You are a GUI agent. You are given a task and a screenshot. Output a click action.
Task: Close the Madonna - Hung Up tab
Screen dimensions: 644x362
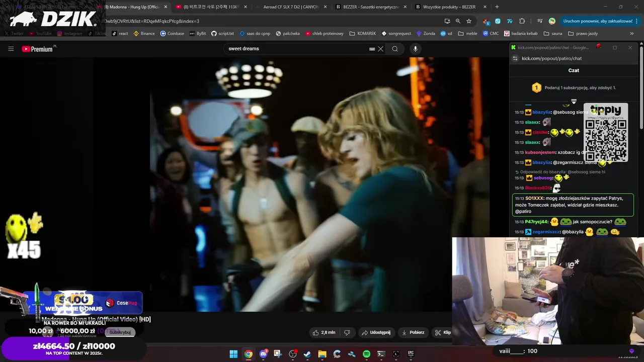(166, 7)
